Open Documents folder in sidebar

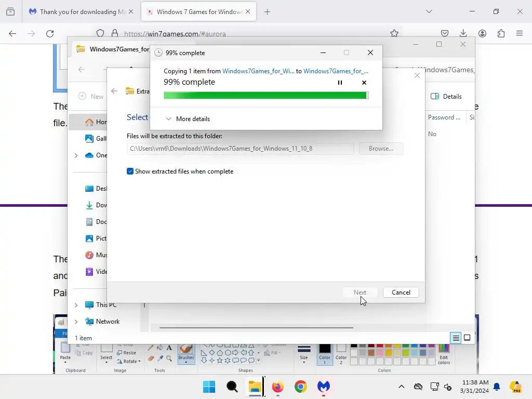click(96, 221)
